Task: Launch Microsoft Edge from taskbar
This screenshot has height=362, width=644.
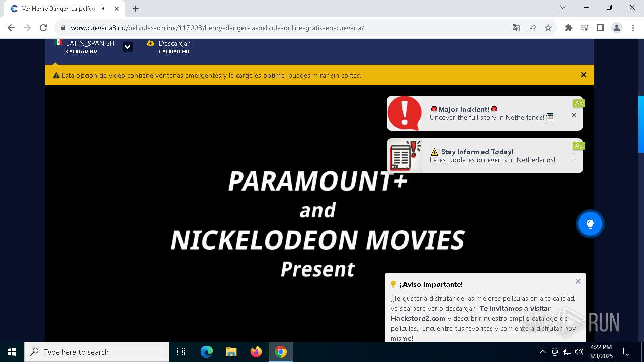Action: [x=207, y=352]
